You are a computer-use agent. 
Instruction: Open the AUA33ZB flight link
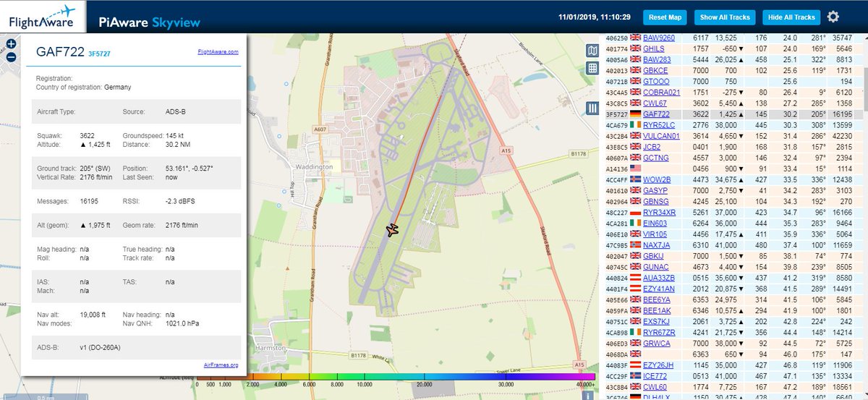[x=659, y=278]
